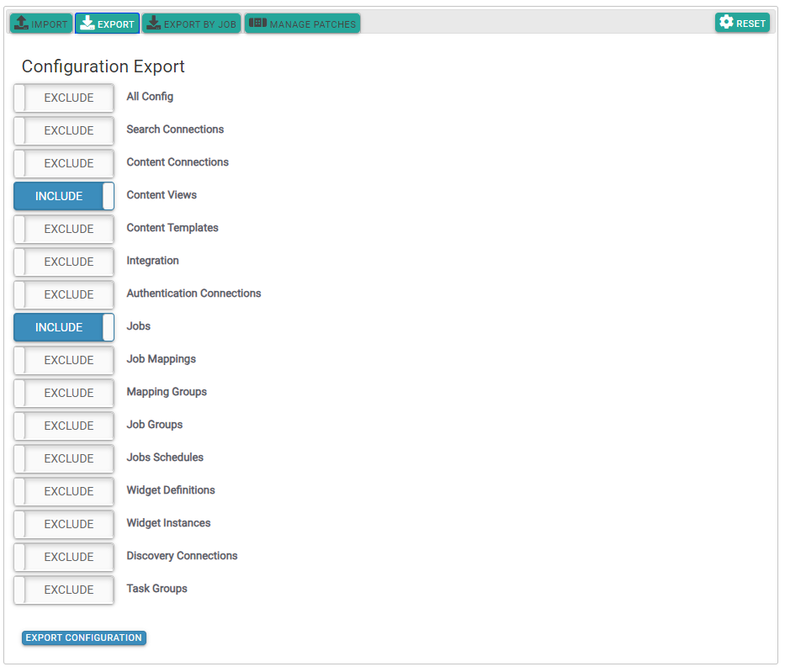Toggle the Task Groups switch
Screen dimensions: 785x672
pyautogui.click(x=64, y=590)
